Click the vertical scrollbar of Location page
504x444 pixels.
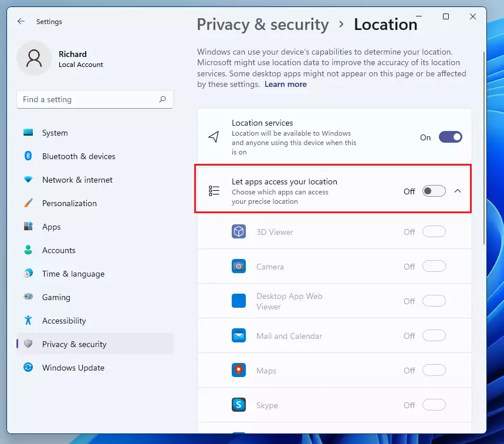484,148
